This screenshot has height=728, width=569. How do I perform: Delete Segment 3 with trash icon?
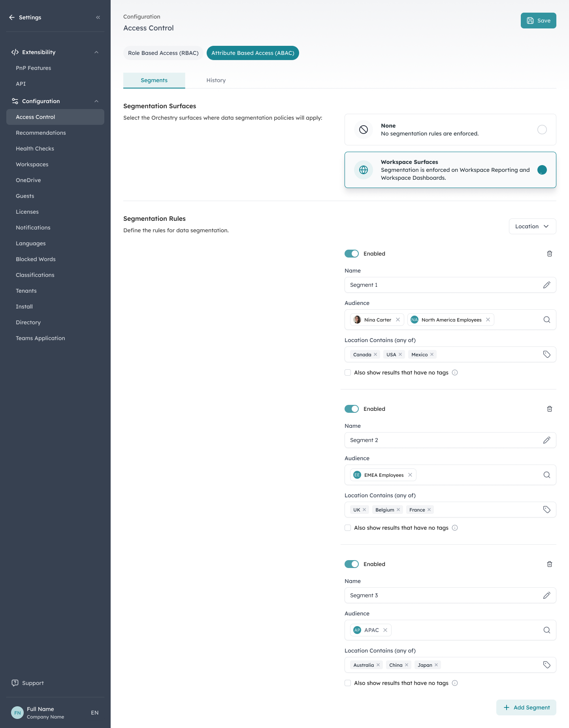(x=549, y=564)
